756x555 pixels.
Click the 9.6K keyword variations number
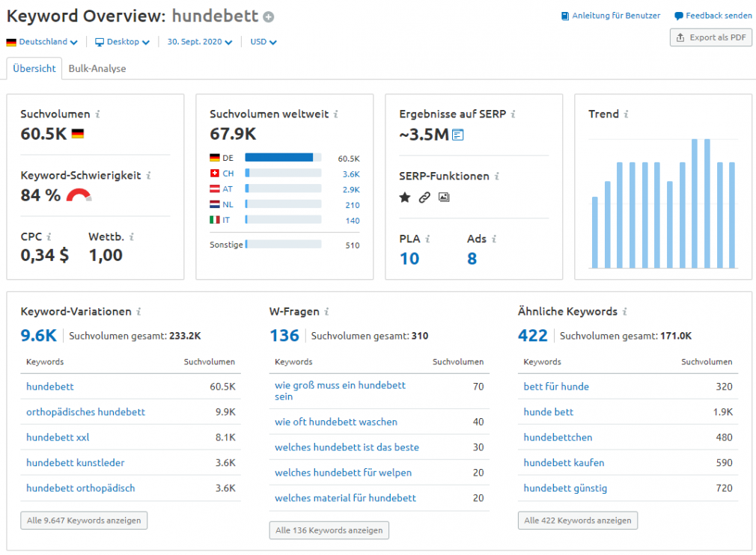pyautogui.click(x=39, y=335)
